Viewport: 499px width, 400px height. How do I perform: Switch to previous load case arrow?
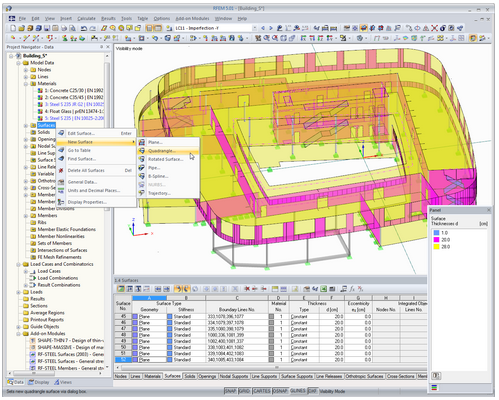pos(263,28)
